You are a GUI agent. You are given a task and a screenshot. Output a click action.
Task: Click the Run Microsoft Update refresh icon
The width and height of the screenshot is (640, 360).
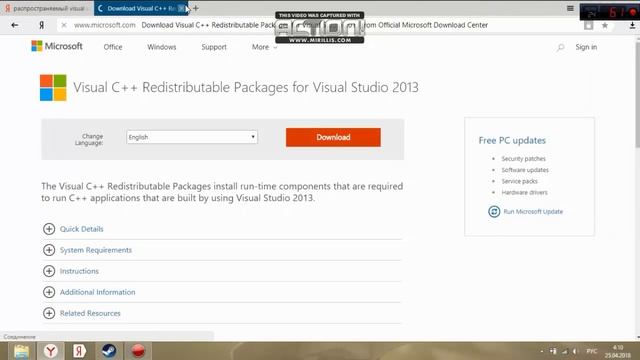(494, 211)
